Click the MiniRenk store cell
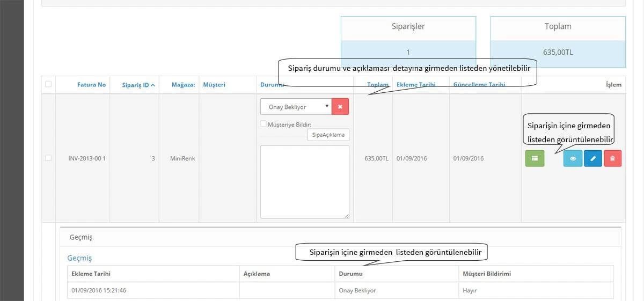Screen dimensions: 644x301 pyautogui.click(x=182, y=159)
